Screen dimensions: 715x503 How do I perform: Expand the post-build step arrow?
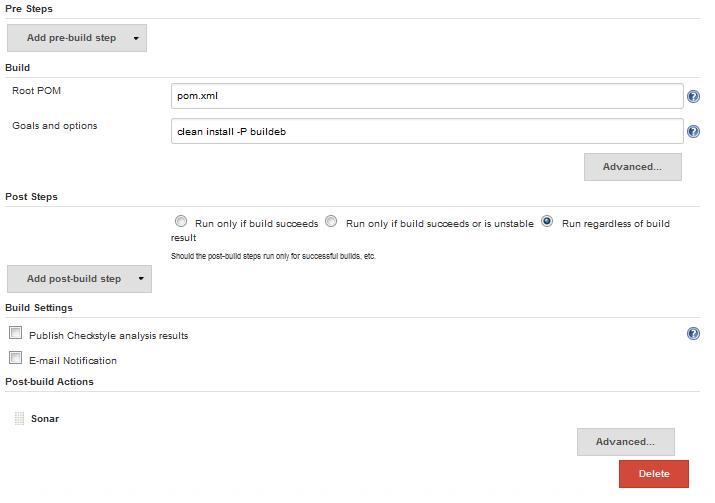[x=141, y=279]
